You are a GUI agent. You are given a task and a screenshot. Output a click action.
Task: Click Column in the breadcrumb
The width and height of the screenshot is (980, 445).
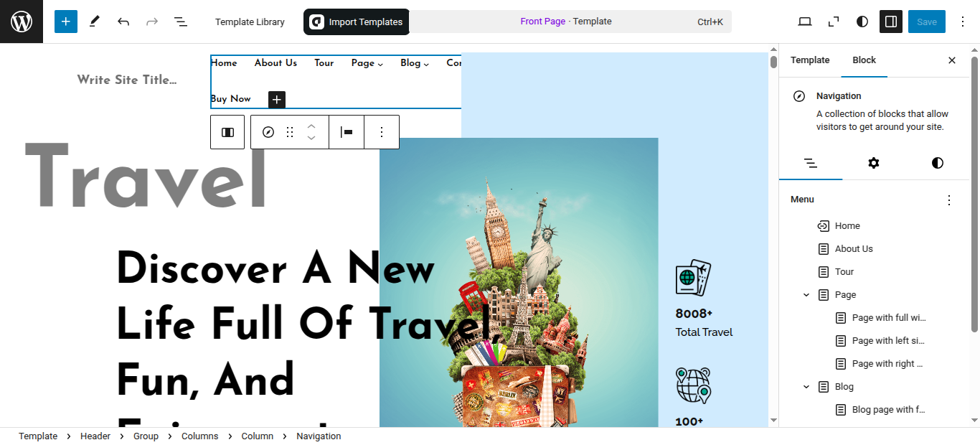(x=257, y=436)
